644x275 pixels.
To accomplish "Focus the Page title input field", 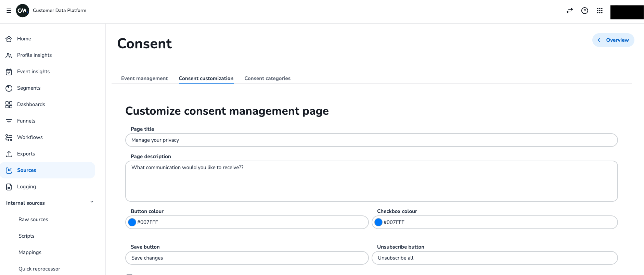I will [372, 140].
